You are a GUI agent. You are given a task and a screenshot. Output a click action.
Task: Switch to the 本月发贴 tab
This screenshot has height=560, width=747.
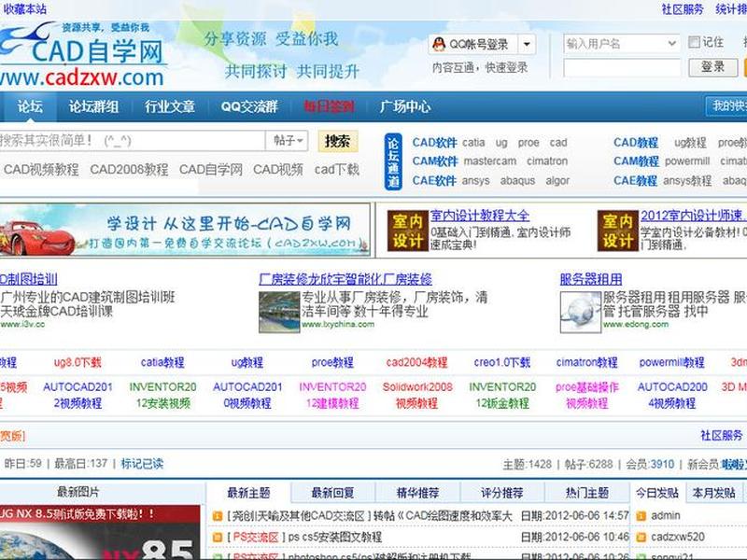(713, 493)
